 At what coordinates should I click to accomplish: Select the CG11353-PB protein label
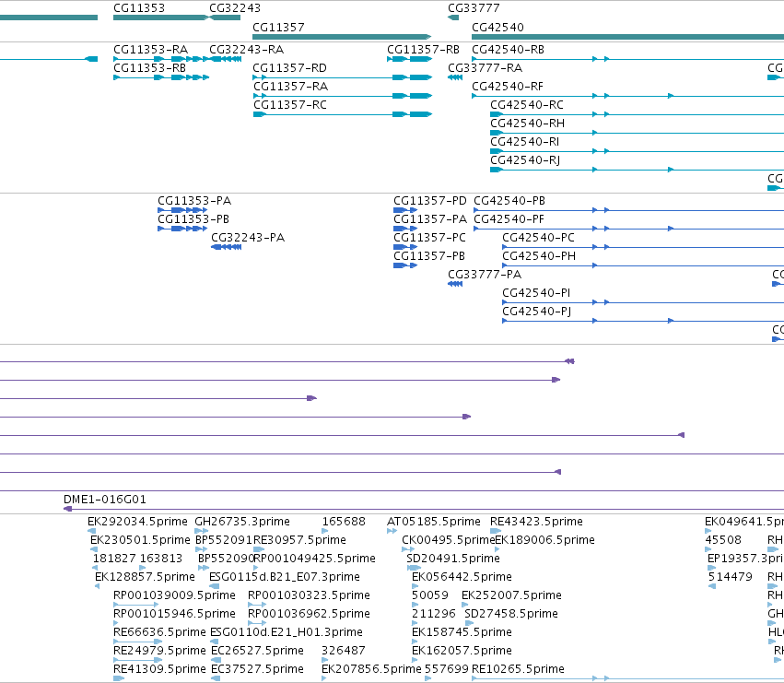[193, 219]
